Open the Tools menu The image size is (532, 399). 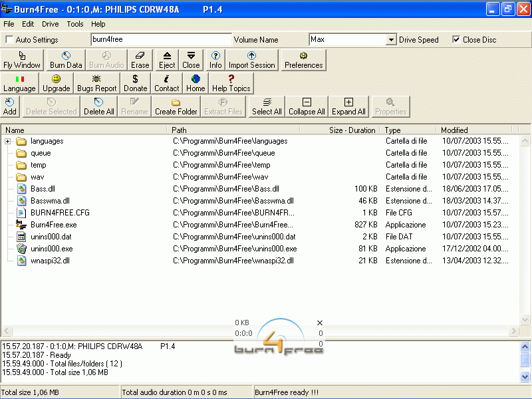[x=75, y=24]
